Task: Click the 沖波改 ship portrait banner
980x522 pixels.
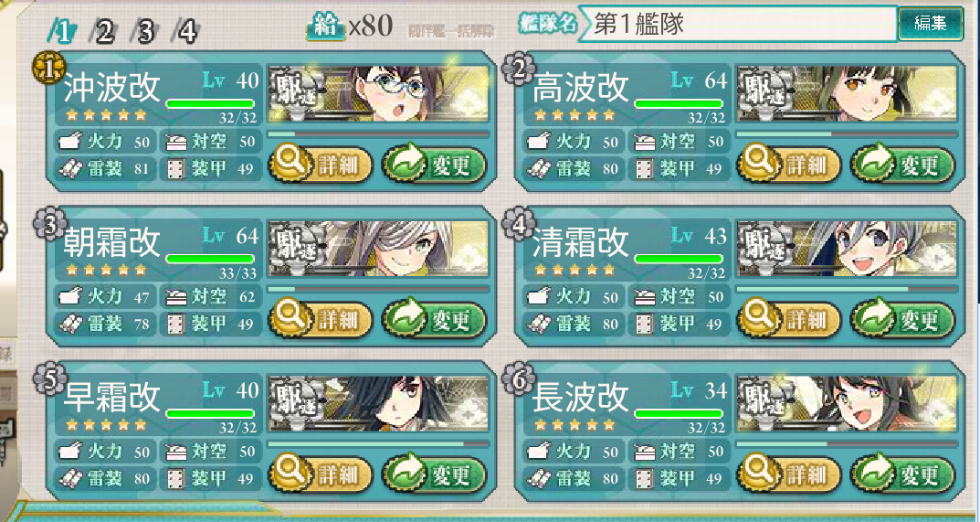Action: coord(378,94)
